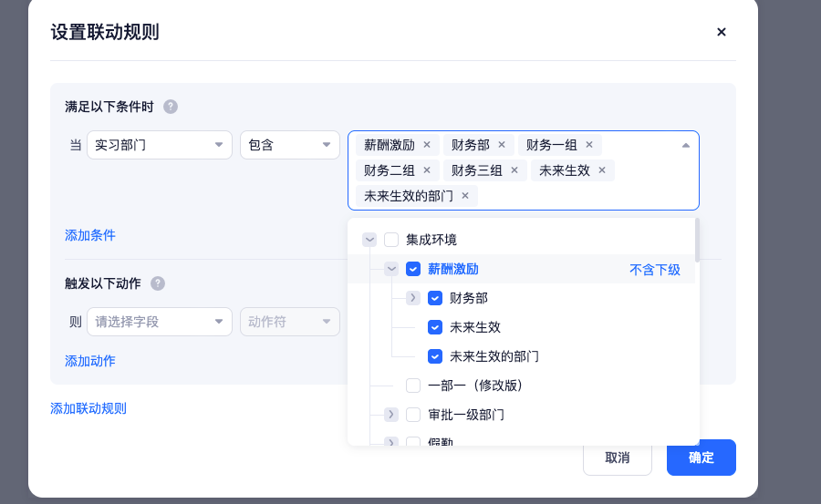Open the 实习部门 field dropdown
Screen dimensions: 821x504
(159, 145)
